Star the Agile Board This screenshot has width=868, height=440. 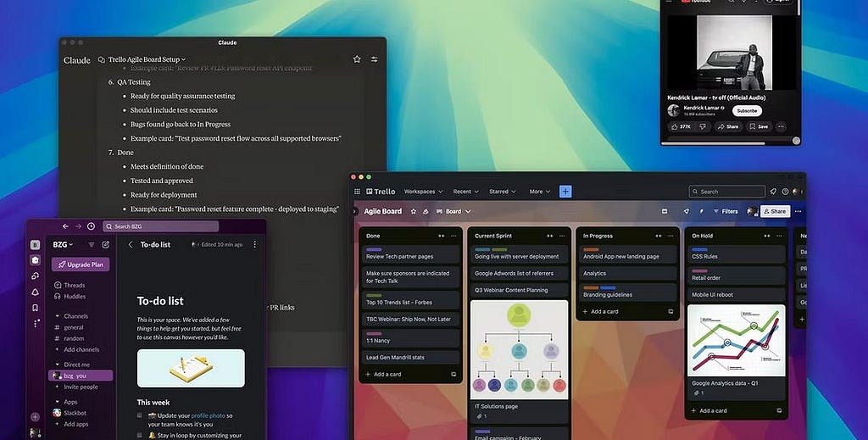(x=414, y=211)
